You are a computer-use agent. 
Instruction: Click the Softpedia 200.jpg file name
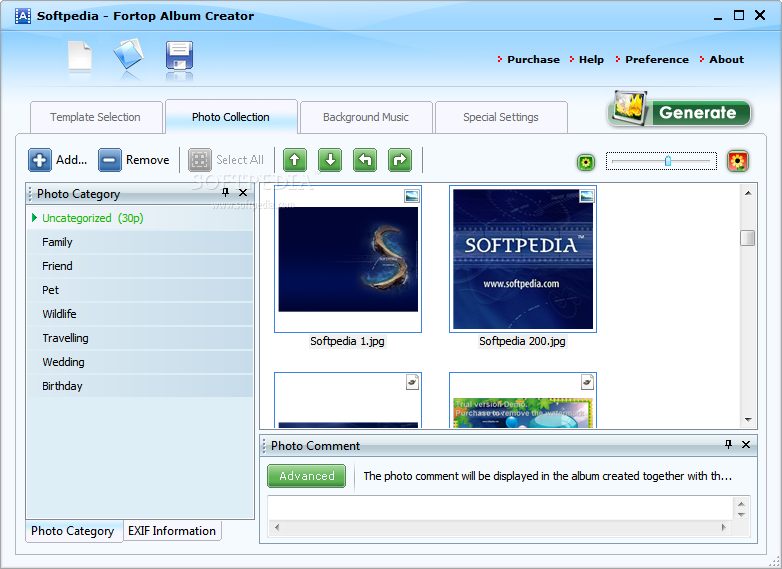[x=522, y=341]
